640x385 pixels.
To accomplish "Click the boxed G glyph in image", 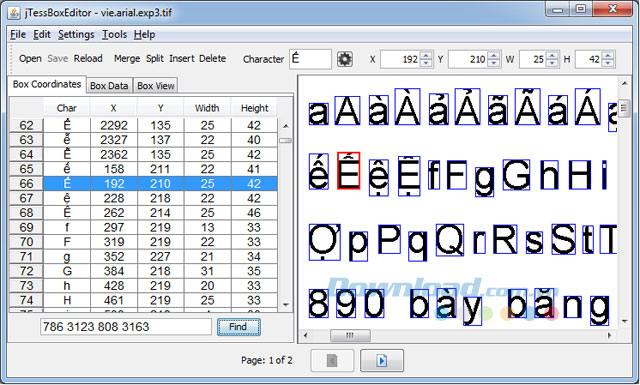I will [x=516, y=175].
